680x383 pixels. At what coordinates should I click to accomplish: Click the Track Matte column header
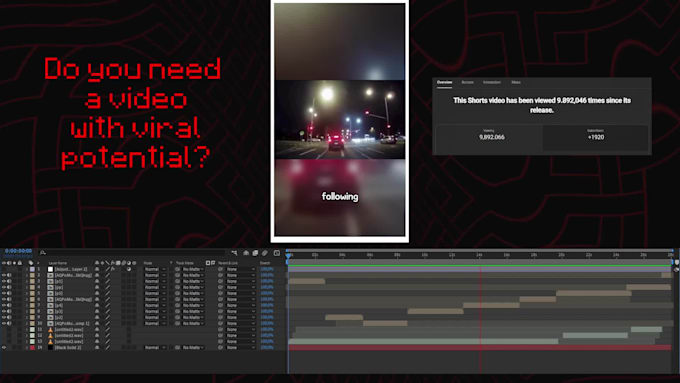point(185,263)
